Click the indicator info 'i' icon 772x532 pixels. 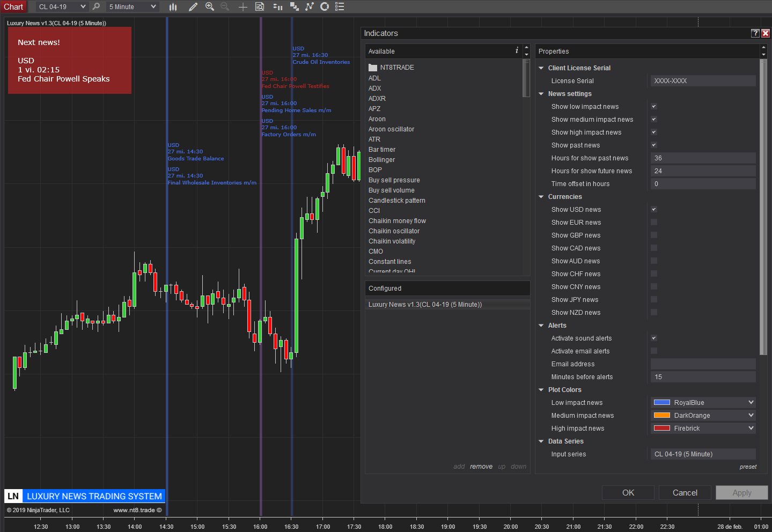pos(517,50)
